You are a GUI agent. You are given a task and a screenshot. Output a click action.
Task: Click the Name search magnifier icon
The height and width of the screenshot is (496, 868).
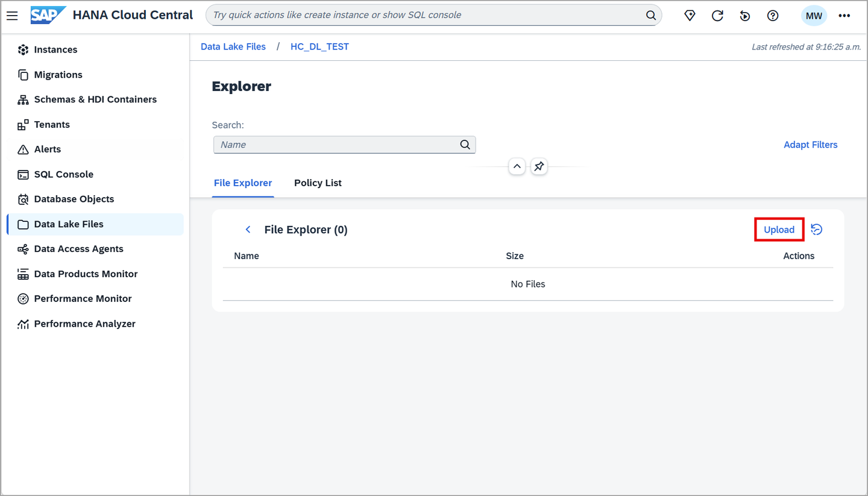pyautogui.click(x=465, y=145)
